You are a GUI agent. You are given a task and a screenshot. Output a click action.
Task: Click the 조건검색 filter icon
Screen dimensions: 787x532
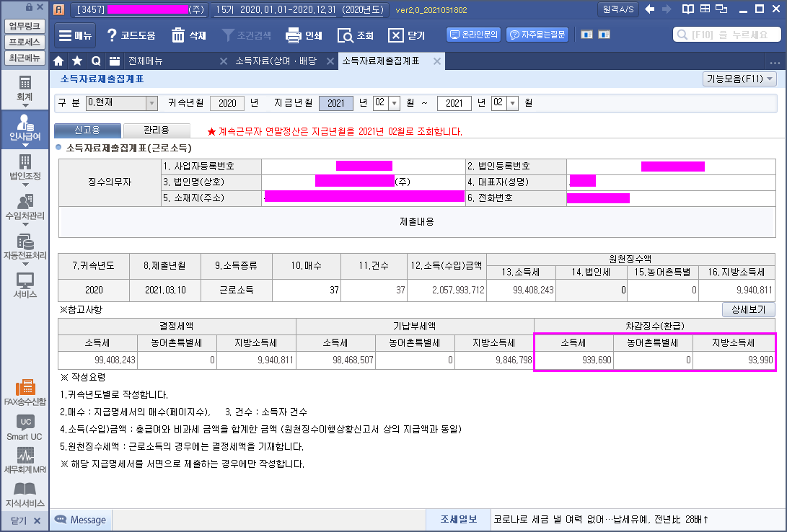point(247,35)
